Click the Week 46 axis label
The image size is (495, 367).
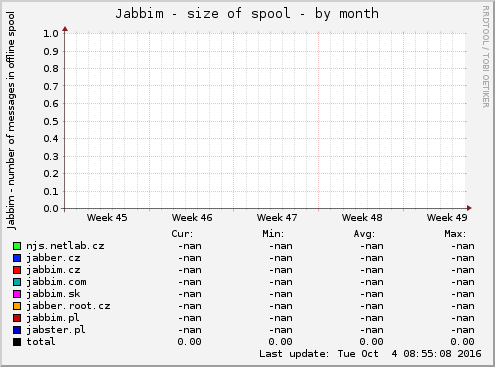192,218
